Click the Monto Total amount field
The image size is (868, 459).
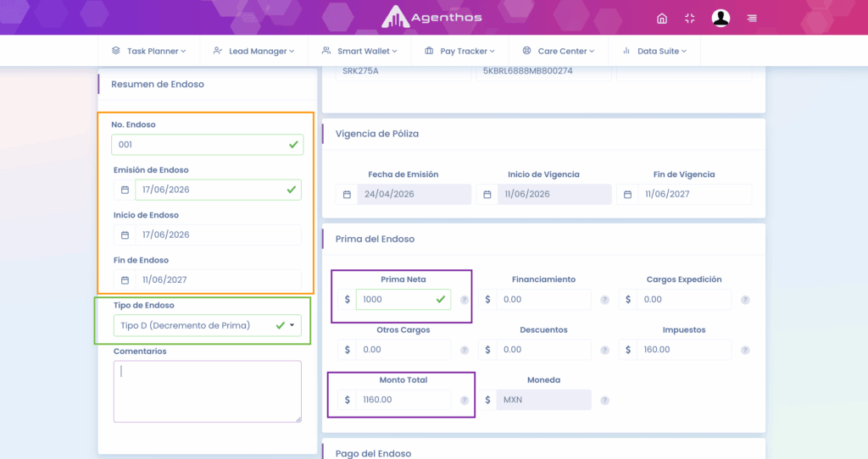(403, 400)
